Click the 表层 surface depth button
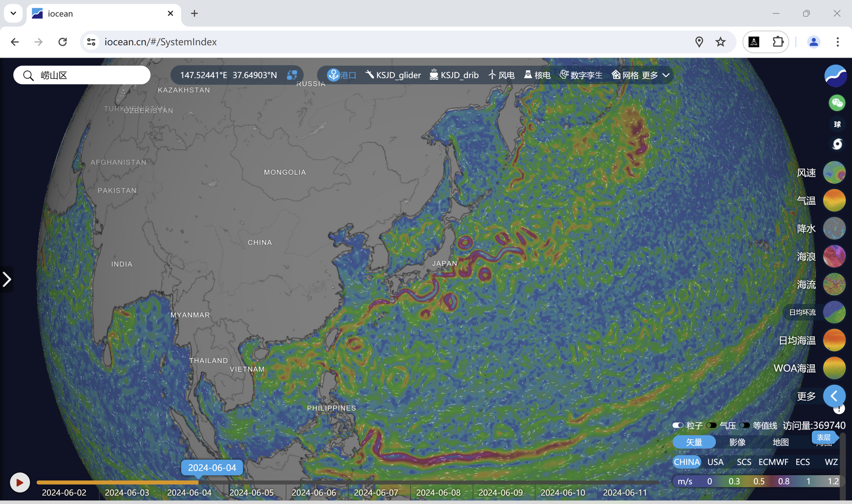The width and height of the screenshot is (852, 504). click(824, 438)
